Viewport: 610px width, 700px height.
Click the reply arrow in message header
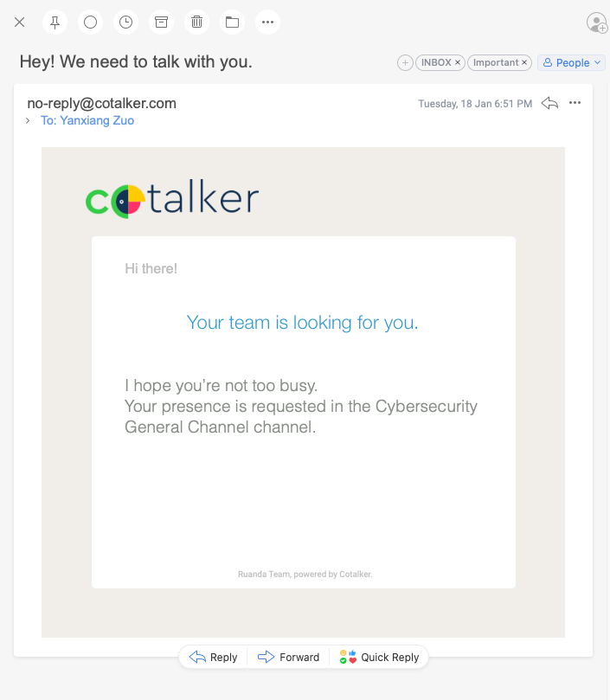pos(549,103)
